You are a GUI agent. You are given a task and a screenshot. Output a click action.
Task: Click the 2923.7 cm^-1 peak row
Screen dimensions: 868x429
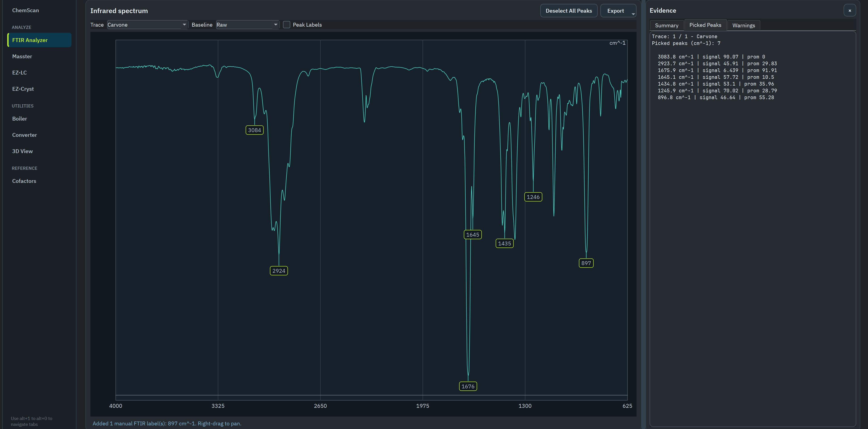[717, 64]
